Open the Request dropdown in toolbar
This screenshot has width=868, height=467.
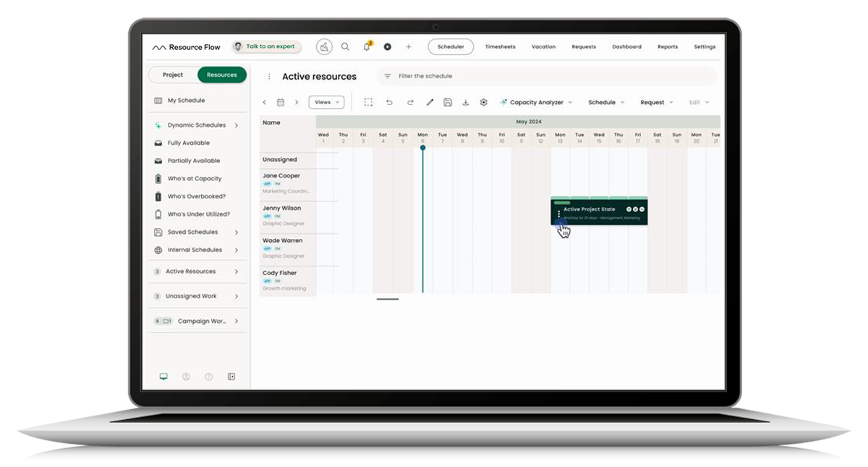657,102
